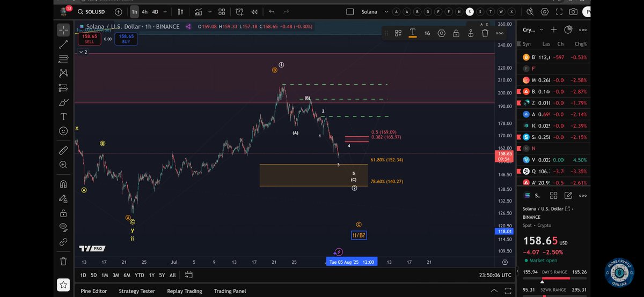The height and width of the screenshot is (297, 644).
Task: Select the 4h timeframe
Action: (x=144, y=11)
